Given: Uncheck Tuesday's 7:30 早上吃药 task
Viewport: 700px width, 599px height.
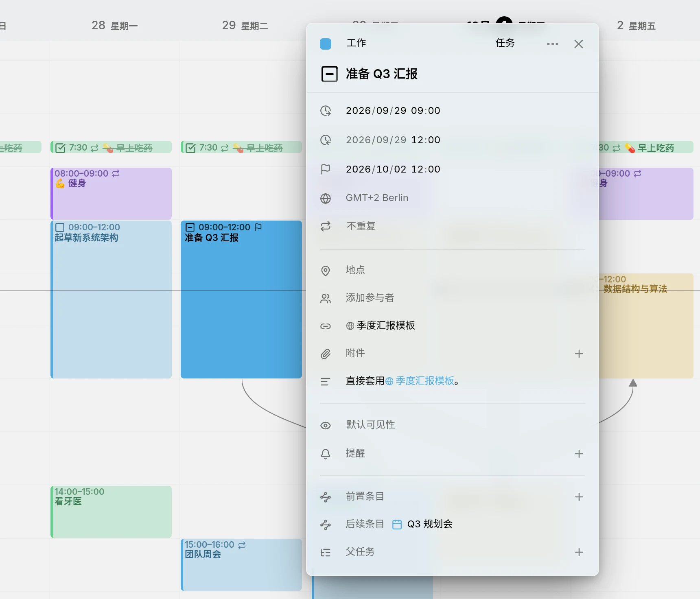Looking at the screenshot, I should 190,148.
